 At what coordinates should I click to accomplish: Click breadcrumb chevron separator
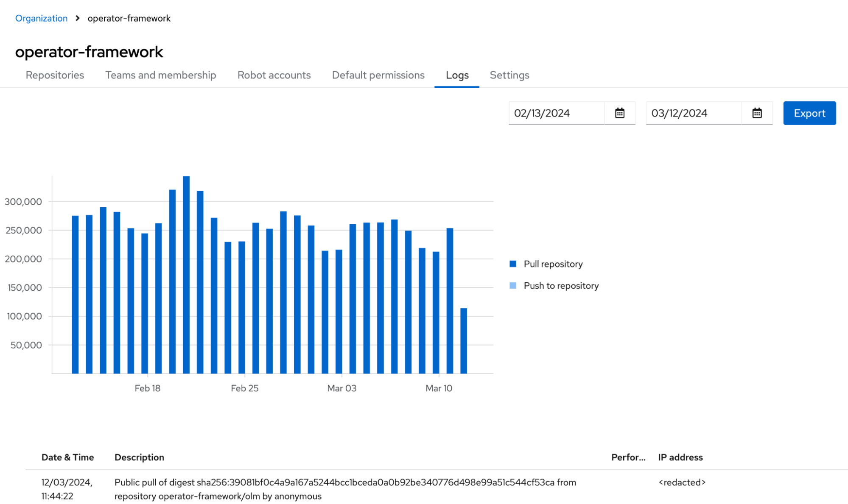pos(78,18)
